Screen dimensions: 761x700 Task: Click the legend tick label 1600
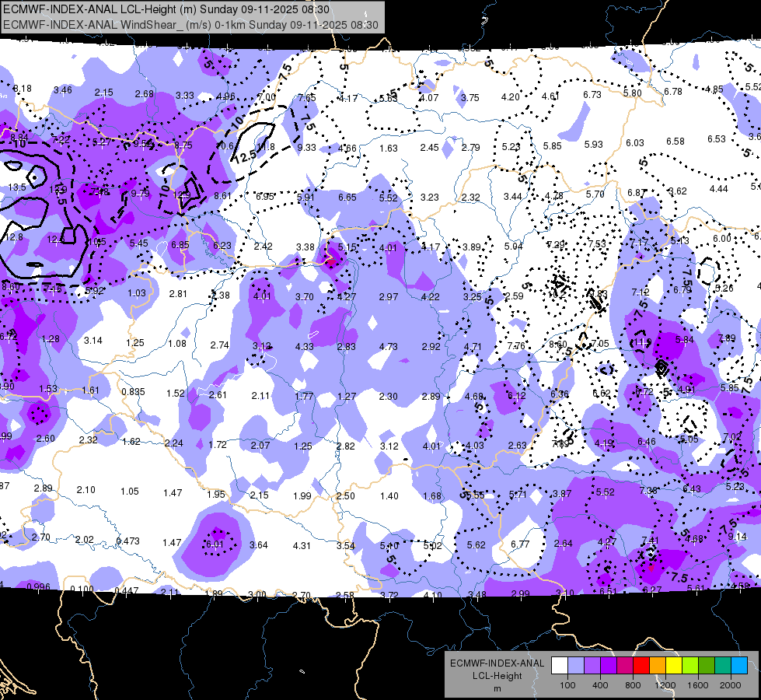coord(698,685)
